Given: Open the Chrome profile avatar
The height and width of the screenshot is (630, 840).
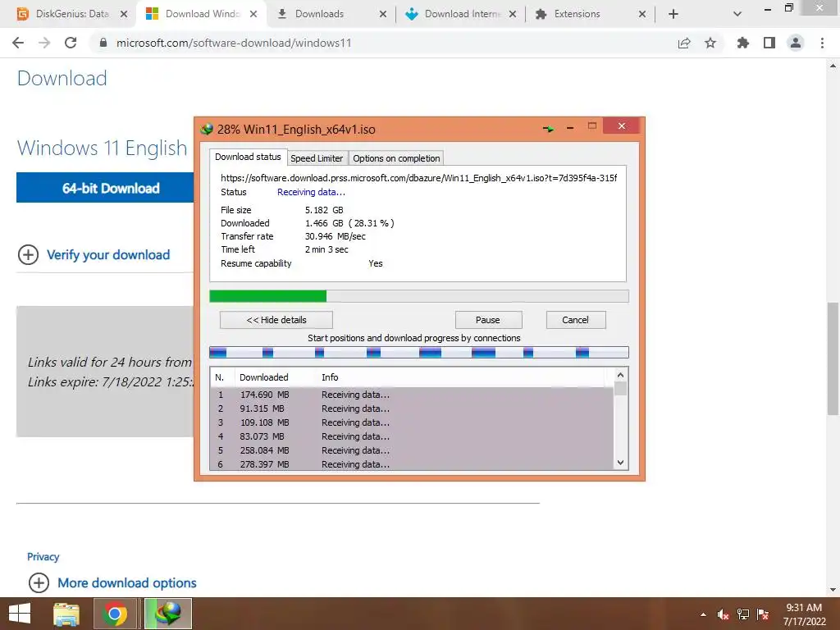Looking at the screenshot, I should (796, 43).
